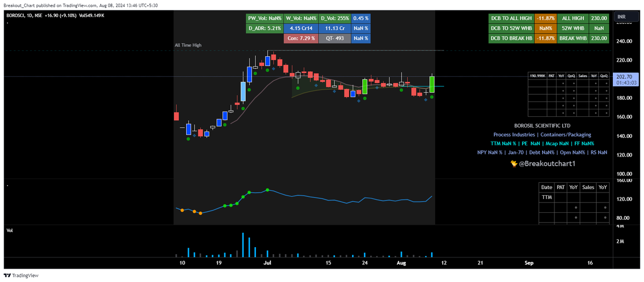The width and height of the screenshot is (644, 282).
Task: Click the DCB TO BREAK HB label
Action: (511, 39)
